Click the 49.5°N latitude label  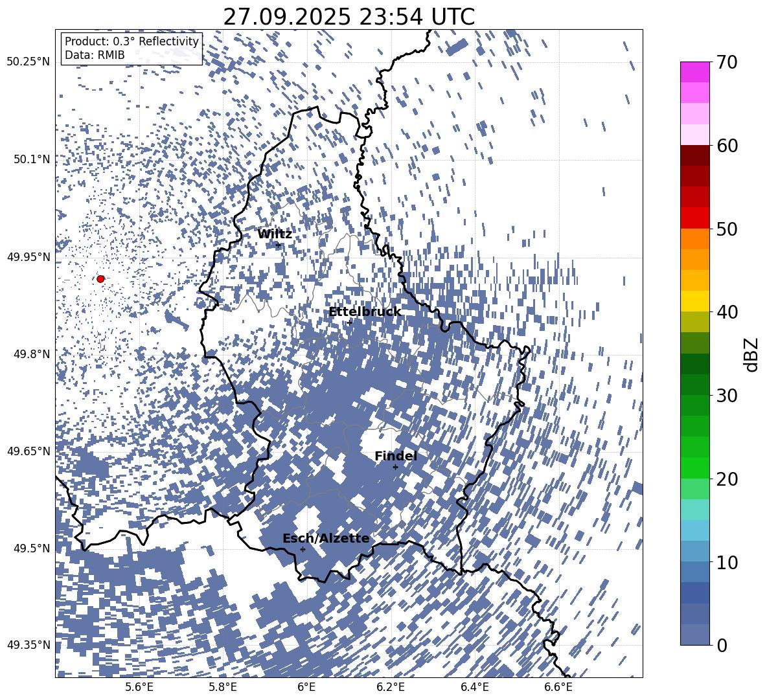[x=31, y=548]
